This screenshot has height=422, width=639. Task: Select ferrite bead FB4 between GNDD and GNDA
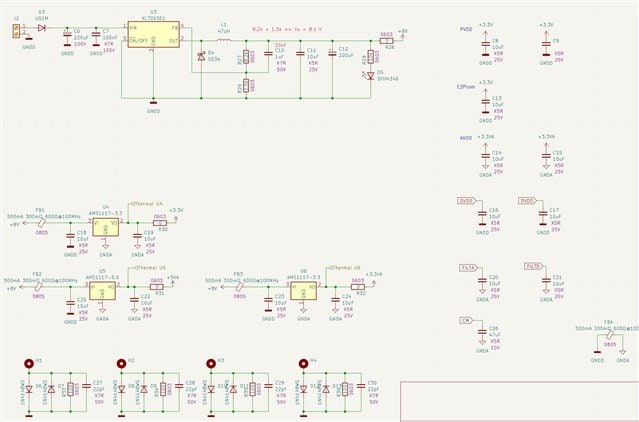(610, 334)
